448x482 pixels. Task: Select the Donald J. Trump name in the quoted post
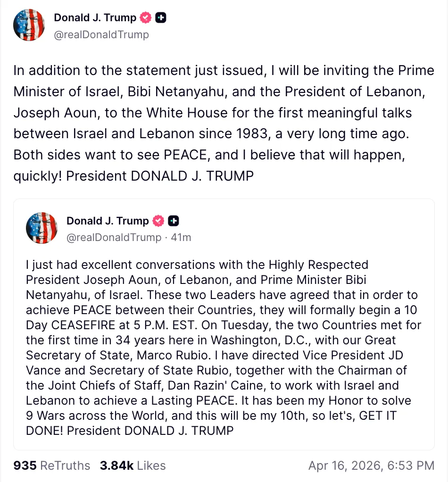click(x=108, y=221)
